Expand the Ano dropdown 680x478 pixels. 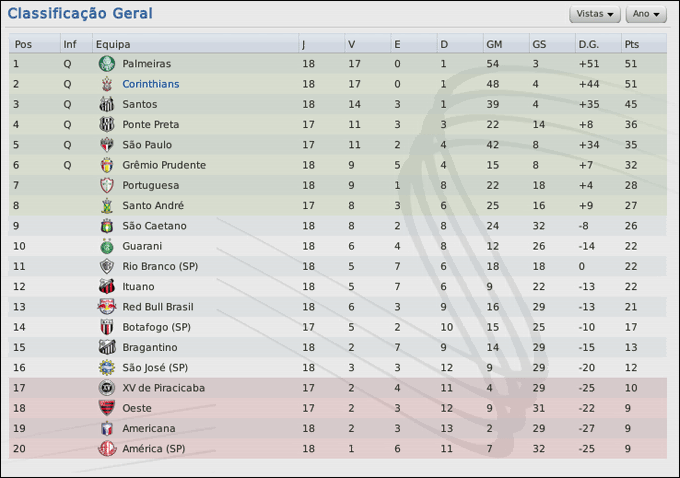pos(646,14)
